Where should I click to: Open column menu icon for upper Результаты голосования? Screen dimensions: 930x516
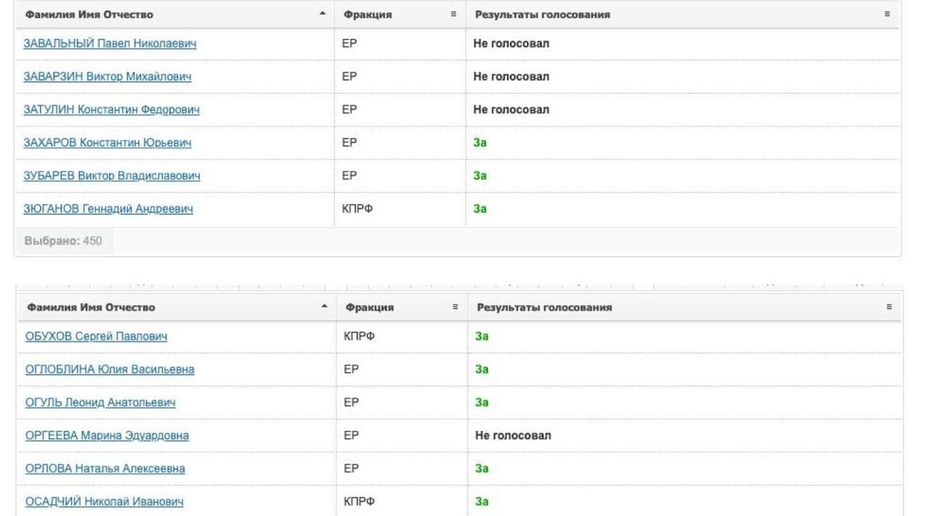point(887,14)
